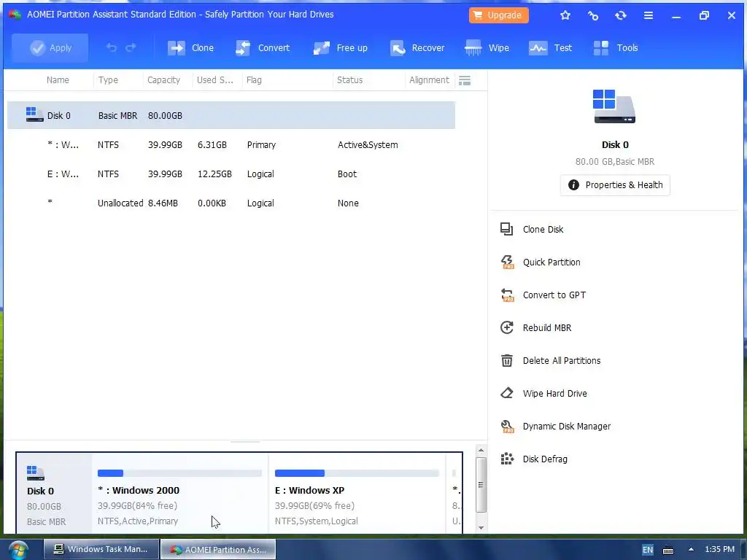Show hidden system tray icons

(x=691, y=550)
